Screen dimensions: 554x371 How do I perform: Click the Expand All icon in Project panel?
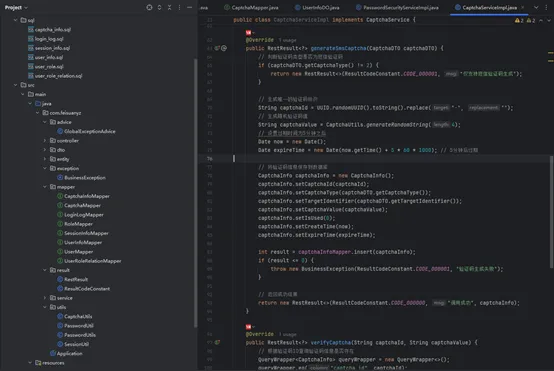(x=159, y=7)
